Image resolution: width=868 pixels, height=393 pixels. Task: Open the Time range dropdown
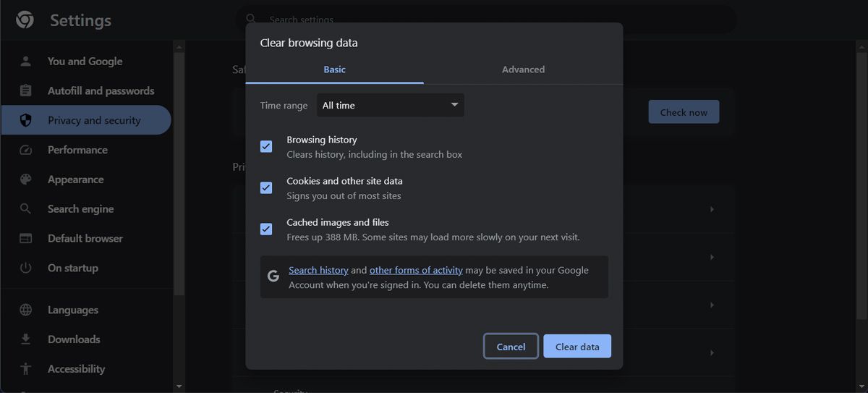391,105
